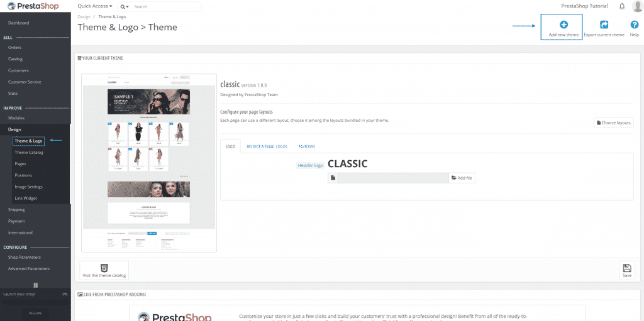Image resolution: width=644 pixels, height=321 pixels.
Task: Click the Choose layouts button
Action: 614,122
